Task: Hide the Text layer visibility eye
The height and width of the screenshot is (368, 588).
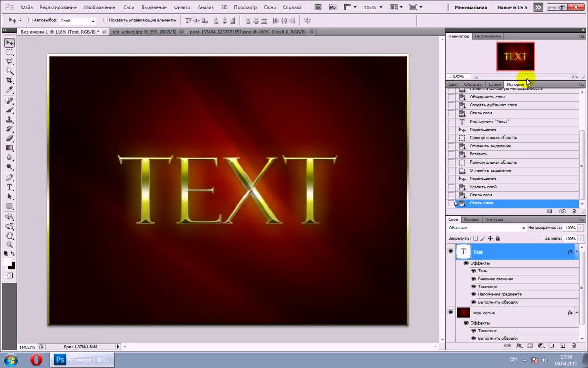Action: click(x=450, y=251)
